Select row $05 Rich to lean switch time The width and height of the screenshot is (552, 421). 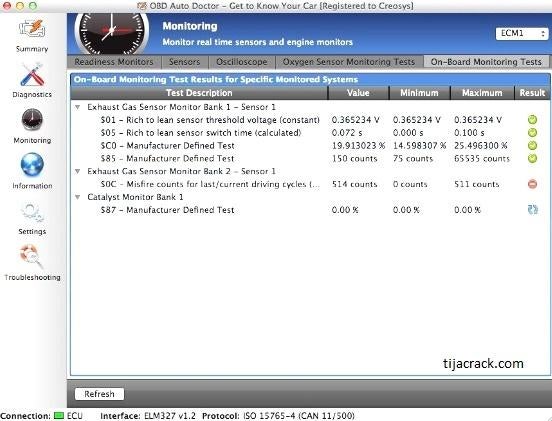(x=310, y=133)
